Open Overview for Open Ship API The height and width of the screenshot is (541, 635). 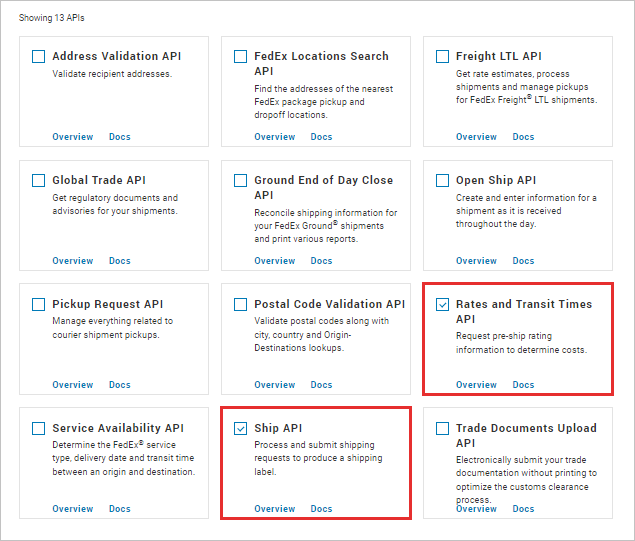[x=476, y=261]
